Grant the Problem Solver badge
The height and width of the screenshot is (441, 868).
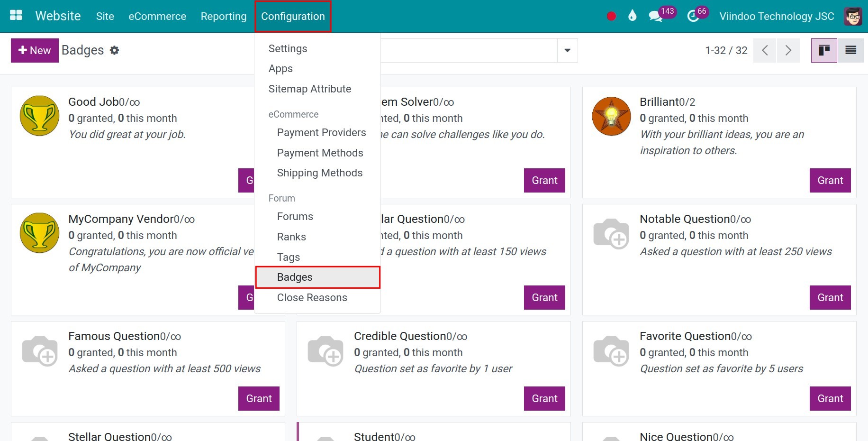544,180
